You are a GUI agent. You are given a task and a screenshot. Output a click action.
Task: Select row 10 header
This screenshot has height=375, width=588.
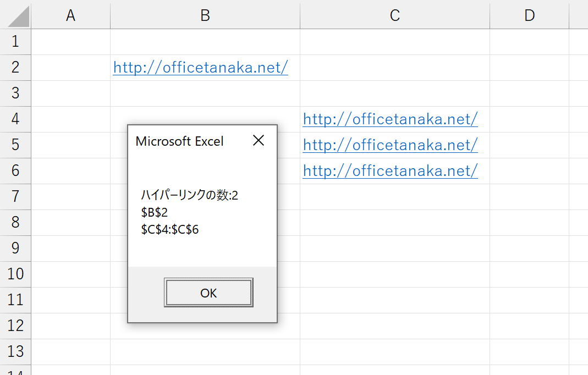pyautogui.click(x=15, y=274)
